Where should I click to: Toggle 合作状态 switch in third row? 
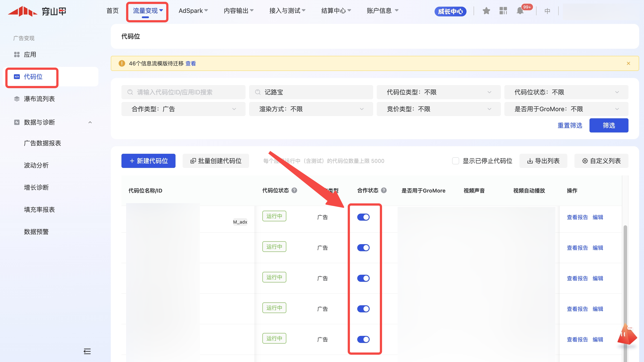[363, 278]
